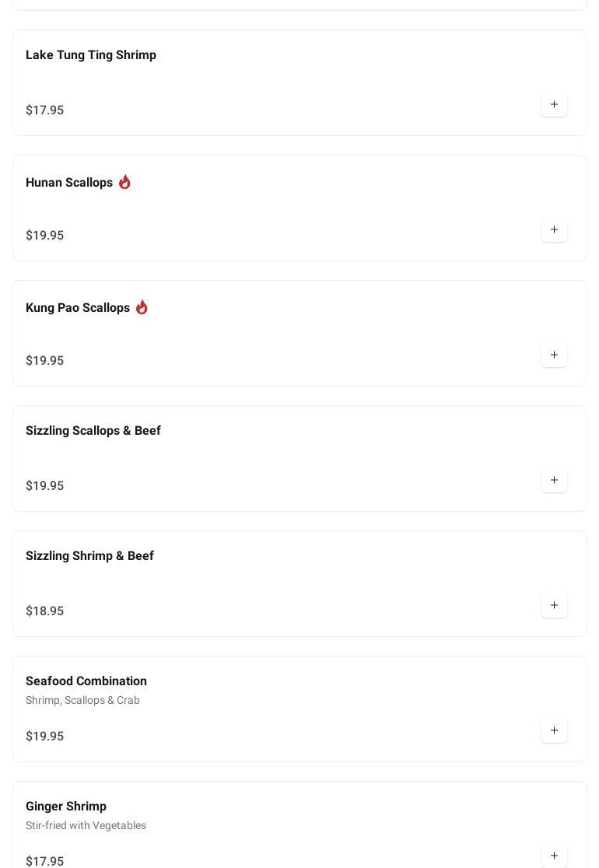Select Seafood Combination menu item name
The image size is (599, 868).
(86, 681)
